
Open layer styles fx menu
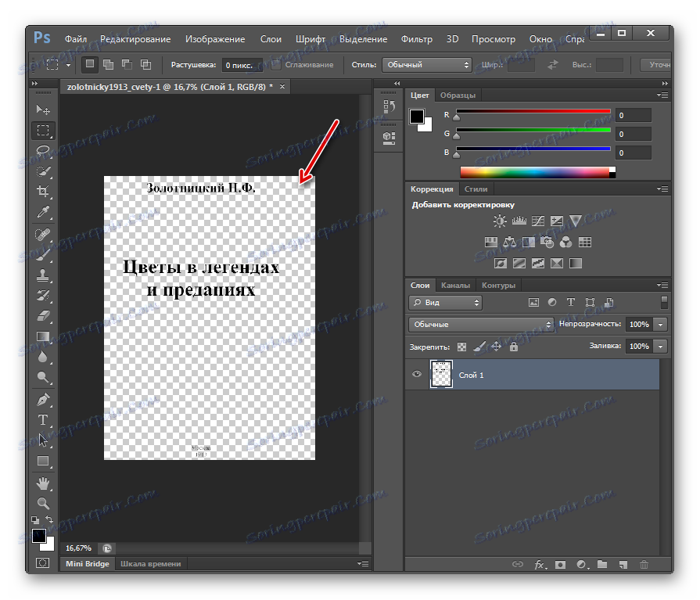tap(540, 565)
